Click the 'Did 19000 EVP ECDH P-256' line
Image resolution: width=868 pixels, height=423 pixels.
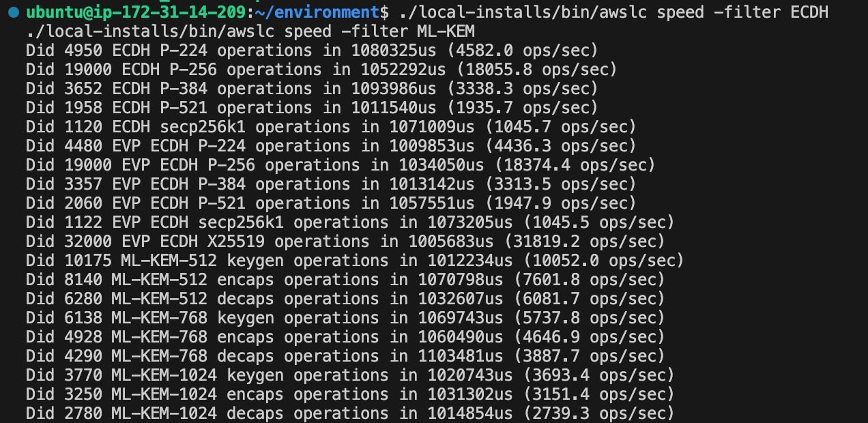pyautogui.click(x=341, y=165)
